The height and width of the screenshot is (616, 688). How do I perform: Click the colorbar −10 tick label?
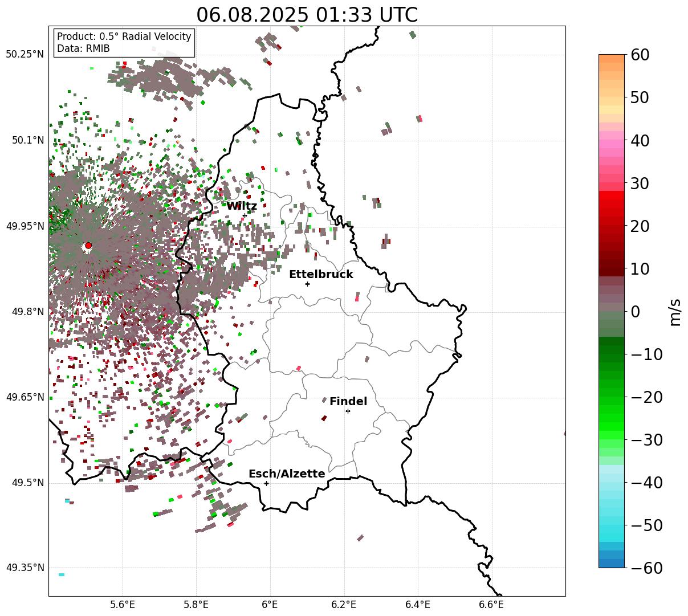[x=646, y=354]
